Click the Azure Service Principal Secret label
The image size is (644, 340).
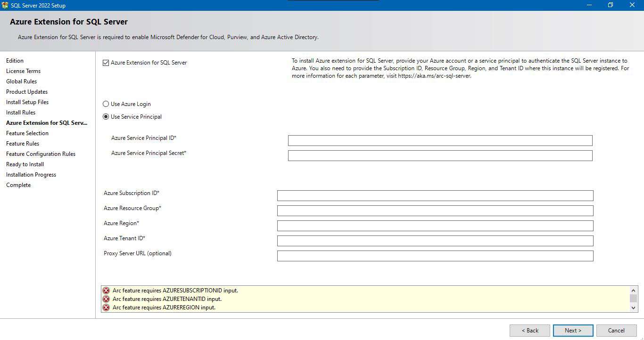(149, 153)
